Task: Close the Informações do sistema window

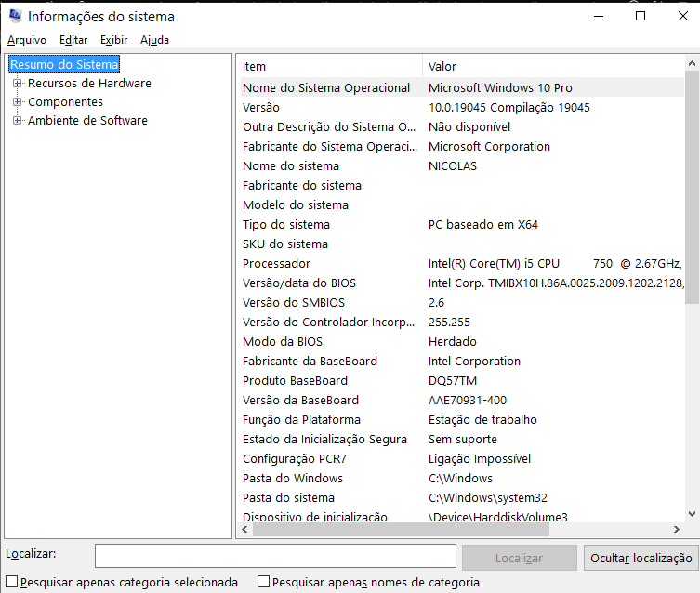Action: [x=683, y=16]
